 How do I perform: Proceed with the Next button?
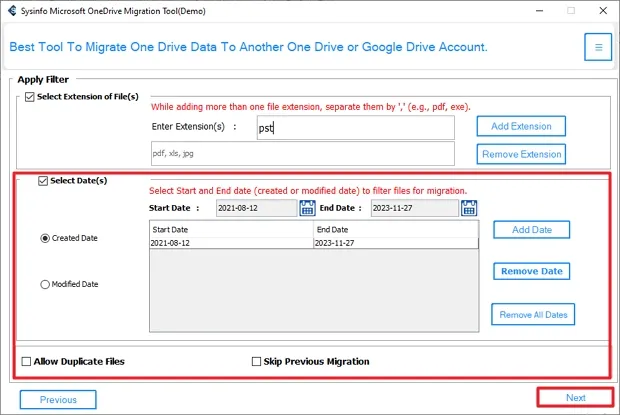coord(575,398)
